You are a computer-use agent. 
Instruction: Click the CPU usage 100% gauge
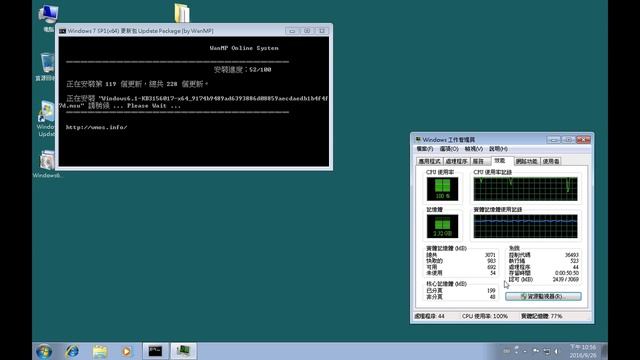(x=442, y=189)
